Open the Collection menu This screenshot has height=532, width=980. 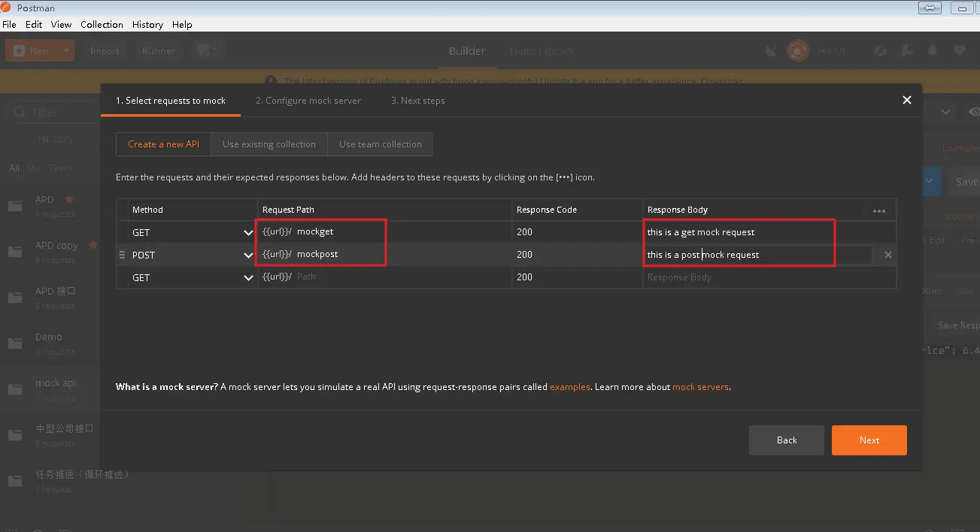pyautogui.click(x=102, y=24)
